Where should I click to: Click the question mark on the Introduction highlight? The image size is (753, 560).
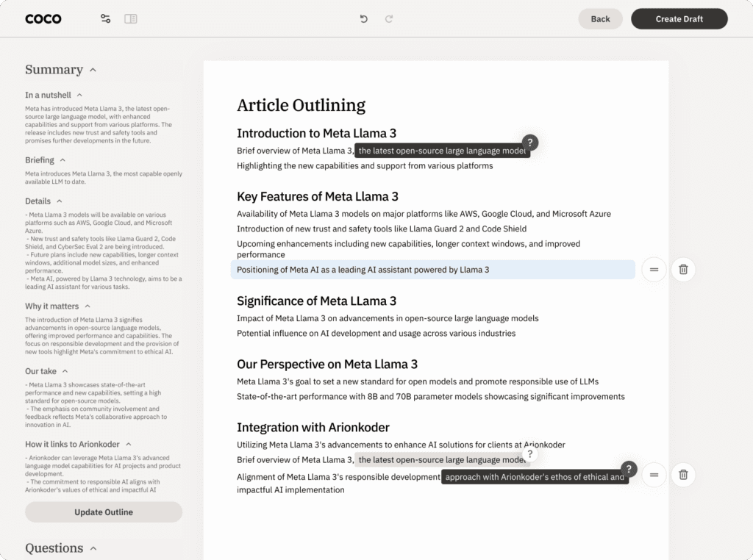(x=529, y=143)
